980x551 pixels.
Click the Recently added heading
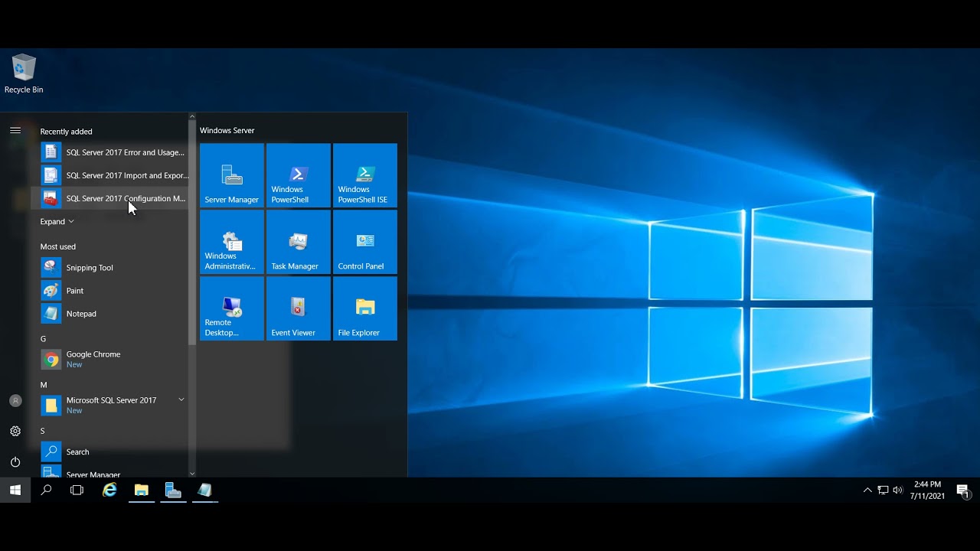click(66, 132)
